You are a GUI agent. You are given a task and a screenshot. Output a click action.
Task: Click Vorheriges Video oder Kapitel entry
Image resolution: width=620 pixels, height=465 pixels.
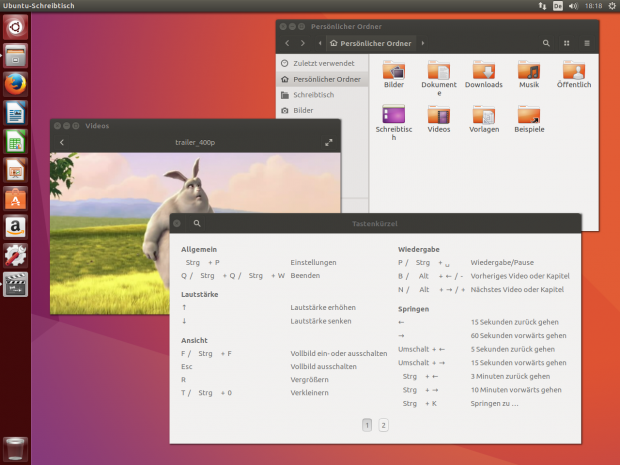tap(520, 276)
